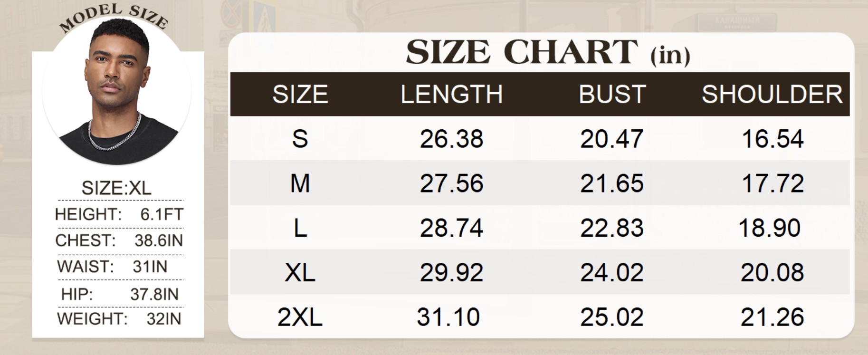This screenshot has width=868, height=355.
Task: Select the BUST column header
Action: click(x=612, y=94)
